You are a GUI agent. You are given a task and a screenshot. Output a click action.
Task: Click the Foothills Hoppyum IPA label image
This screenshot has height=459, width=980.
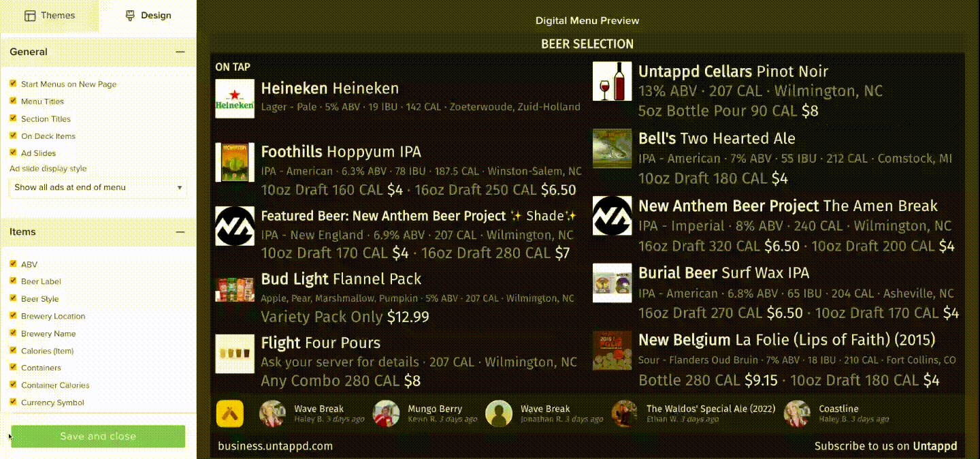pos(235,162)
